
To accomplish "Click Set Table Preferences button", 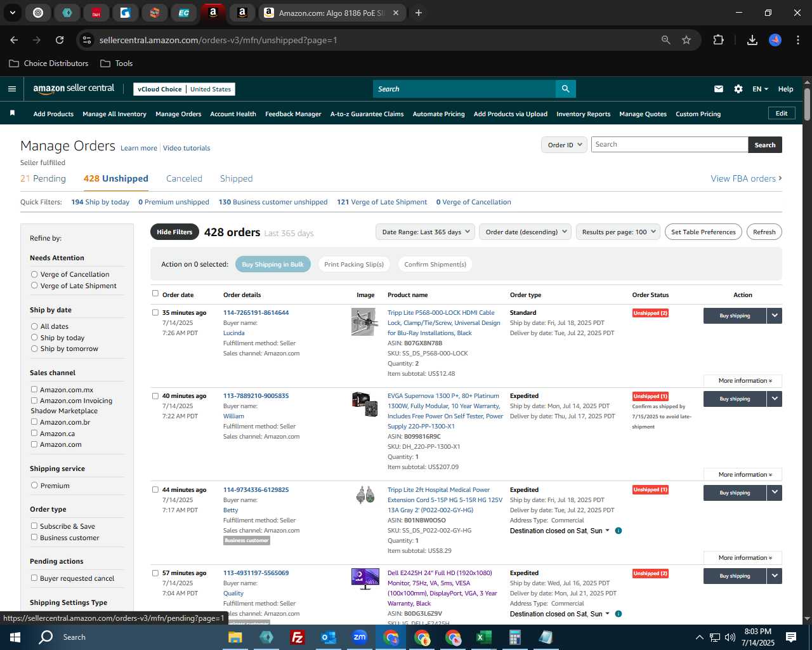I will coord(704,232).
